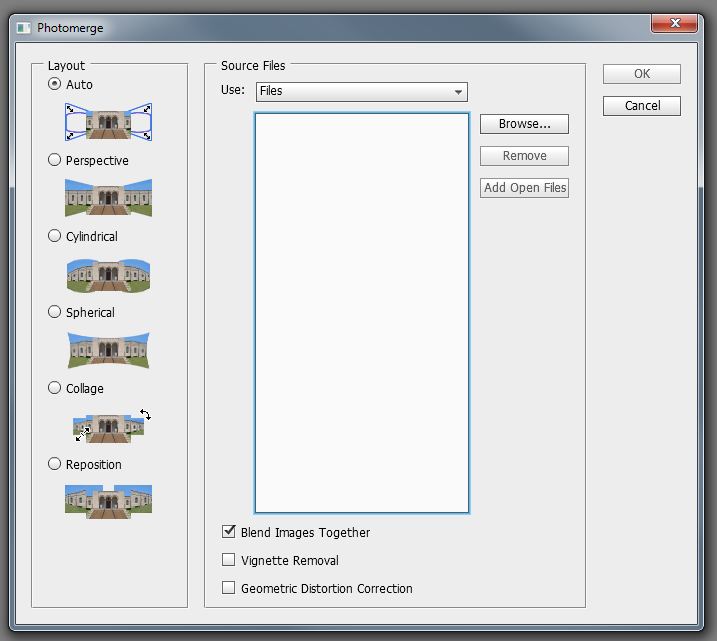Viewport: 717px width, 641px height.
Task: Click the Auto layout preview thumbnail
Action: tap(108, 122)
